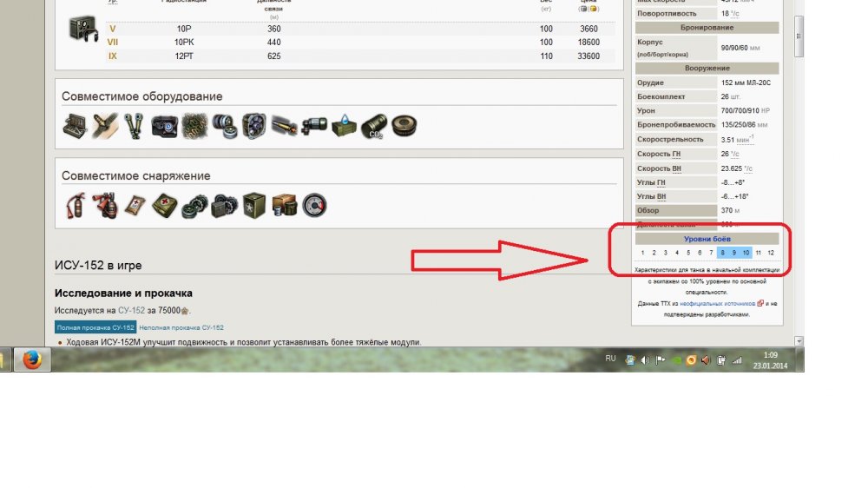The image size is (868, 488).
Task: Click the toolbox equipment icon
Action: point(75,126)
